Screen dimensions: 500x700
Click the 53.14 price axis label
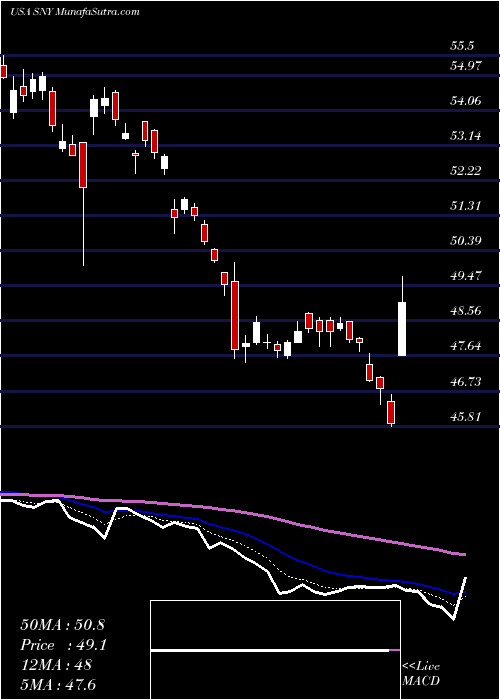pyautogui.click(x=466, y=136)
